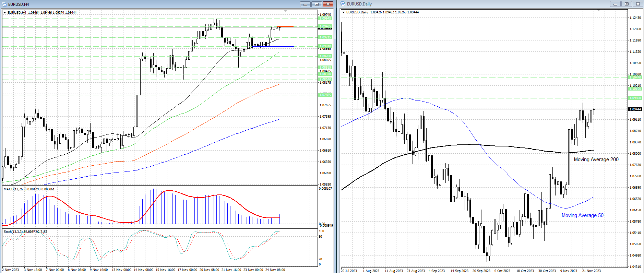Viewport: 644px width, 273px height.
Task: Minimize the EURUSD,H4 chart window
Action: (x=305, y=4)
